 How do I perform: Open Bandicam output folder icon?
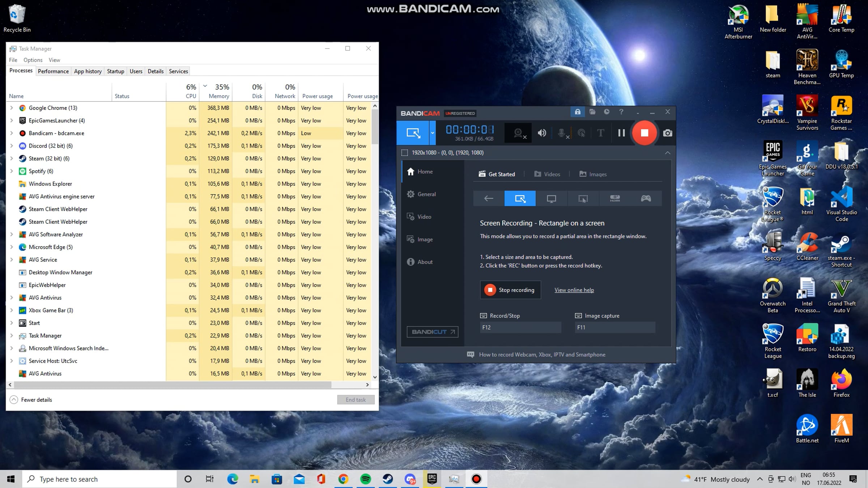[x=592, y=112]
